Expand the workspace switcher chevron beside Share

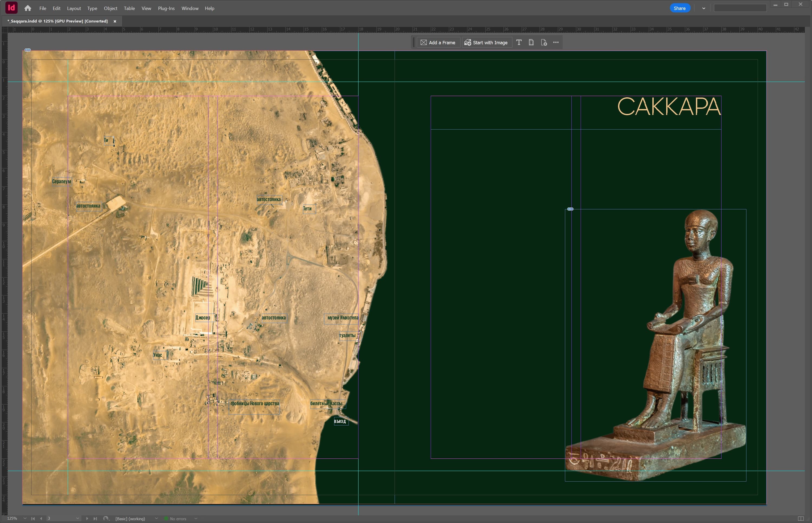(x=703, y=8)
